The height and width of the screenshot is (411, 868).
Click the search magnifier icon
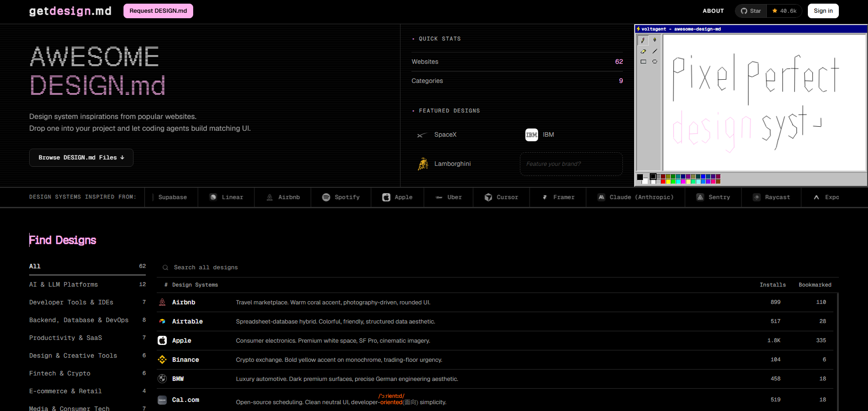pos(165,267)
